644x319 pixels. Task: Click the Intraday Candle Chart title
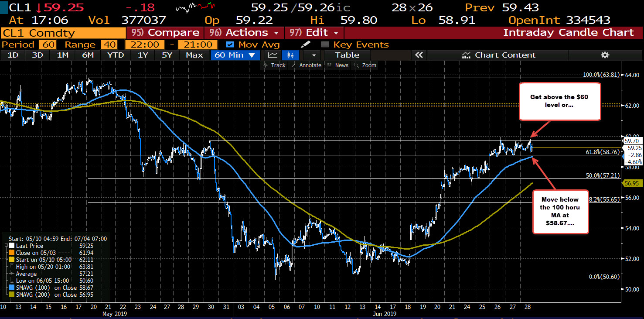click(x=568, y=33)
